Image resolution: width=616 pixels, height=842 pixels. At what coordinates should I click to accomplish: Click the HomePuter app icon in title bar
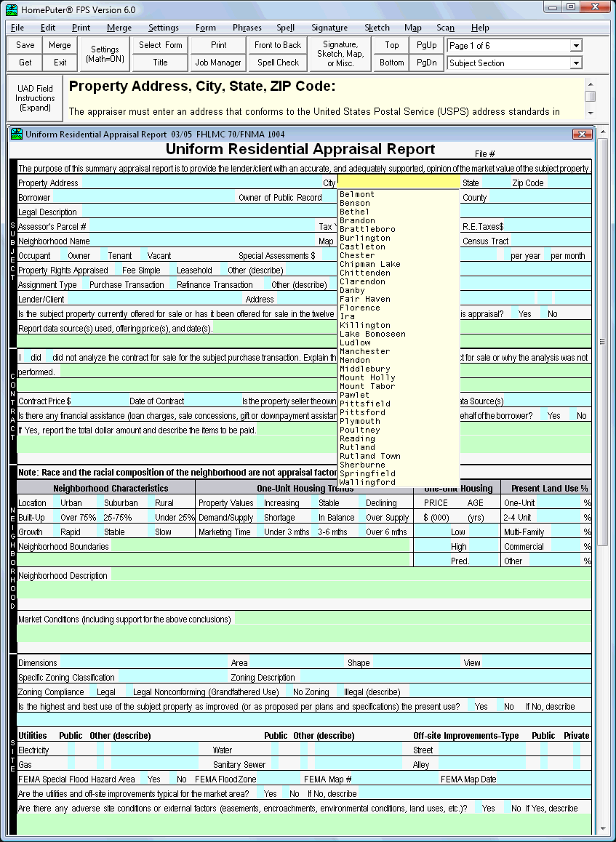12,9
